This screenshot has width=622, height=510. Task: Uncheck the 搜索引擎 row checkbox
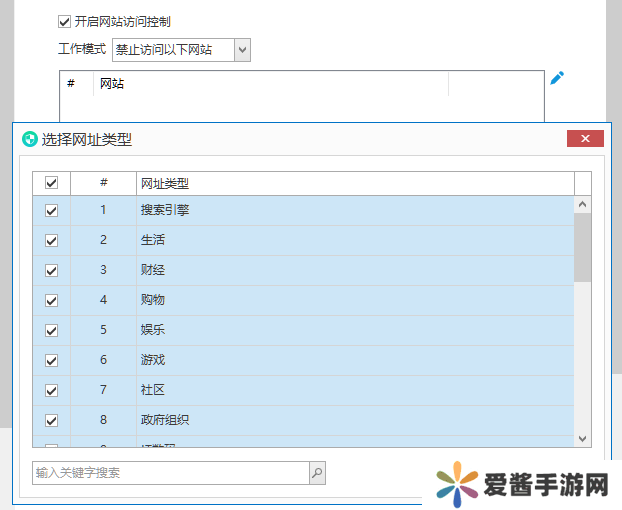pyautogui.click(x=51, y=210)
